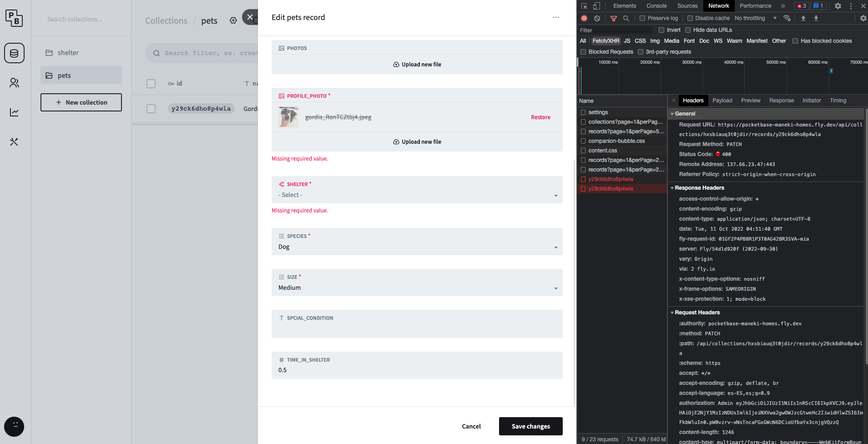The image size is (868, 444).
Task: Click the Cancel button
Action: point(471,426)
